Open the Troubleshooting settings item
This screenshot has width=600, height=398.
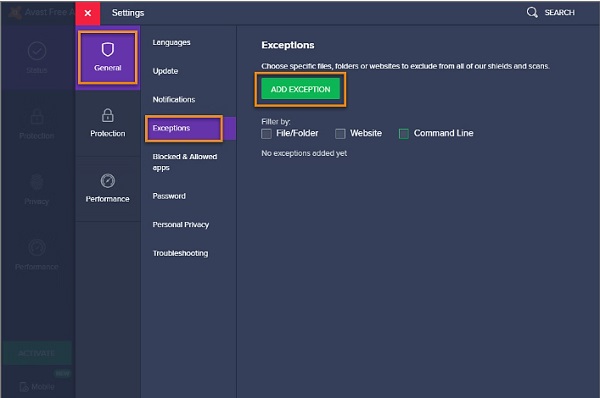pos(180,253)
